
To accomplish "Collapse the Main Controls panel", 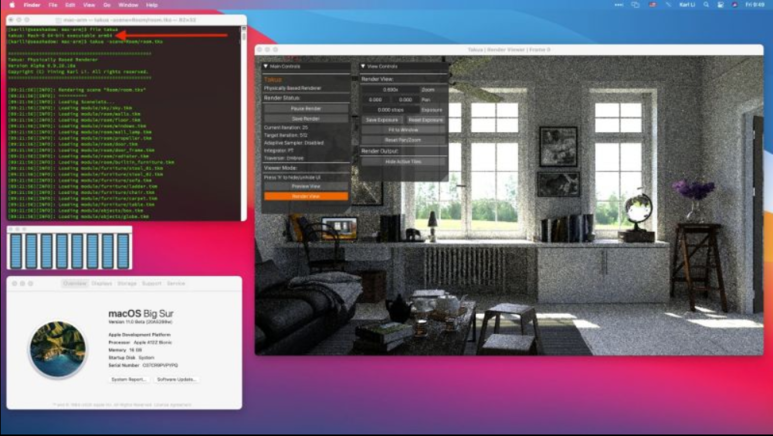I will coord(266,66).
